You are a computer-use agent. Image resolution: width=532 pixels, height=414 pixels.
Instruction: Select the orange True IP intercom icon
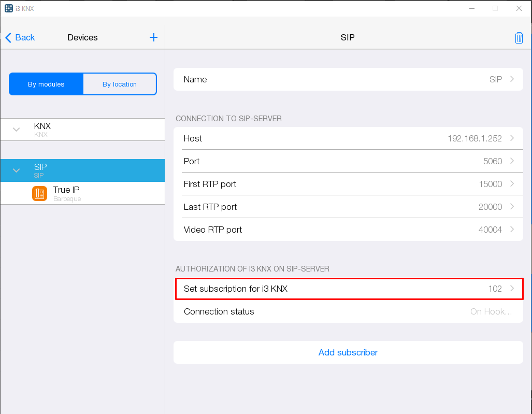[x=39, y=194]
